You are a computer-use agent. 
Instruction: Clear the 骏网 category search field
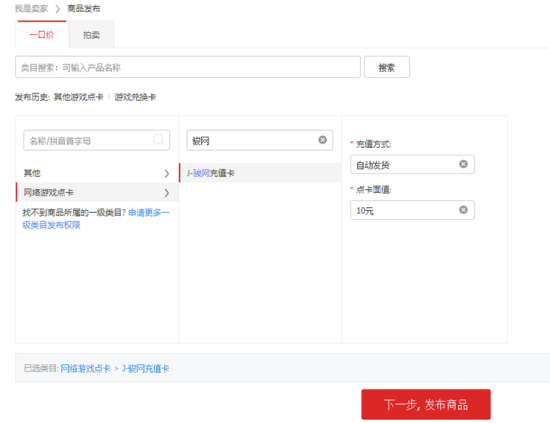click(x=322, y=140)
